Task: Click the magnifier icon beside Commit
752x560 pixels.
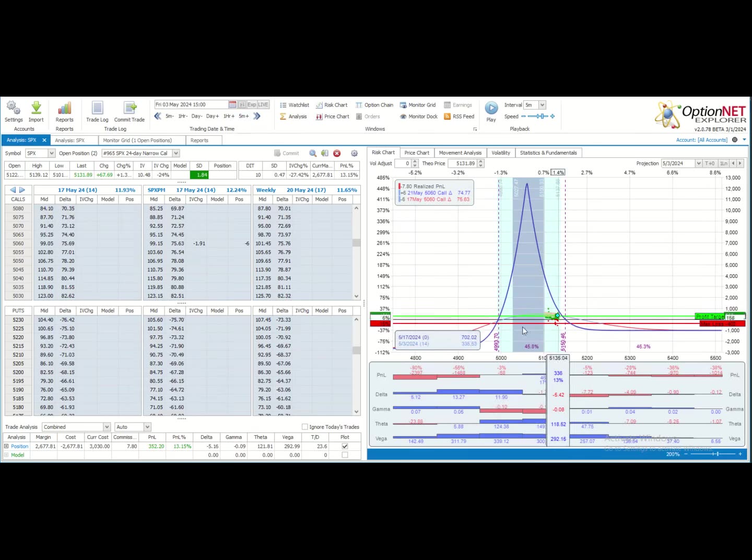Action: point(313,153)
